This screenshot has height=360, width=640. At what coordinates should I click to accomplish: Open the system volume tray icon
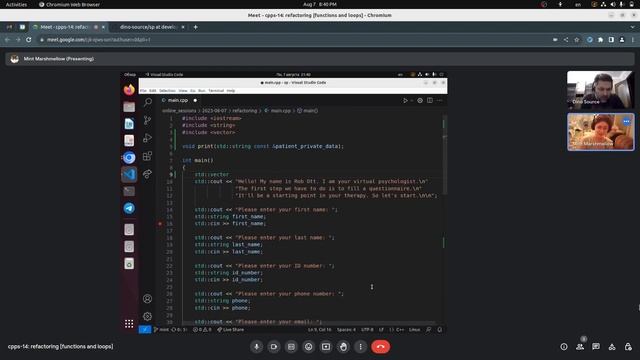(613, 4)
